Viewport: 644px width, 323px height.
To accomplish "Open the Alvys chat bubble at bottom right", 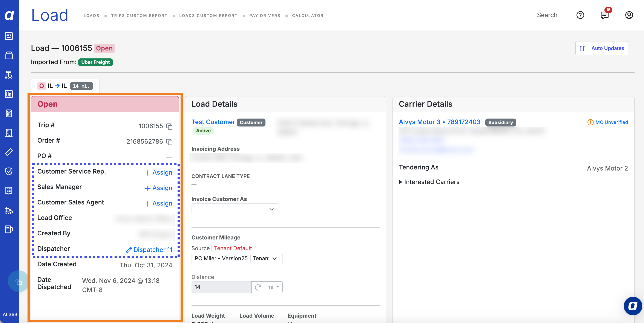I will click(633, 306).
